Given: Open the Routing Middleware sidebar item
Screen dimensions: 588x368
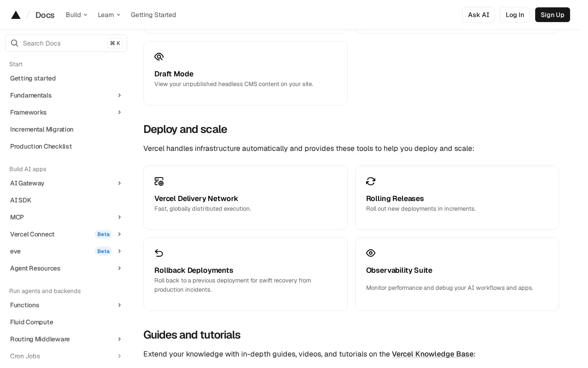Looking at the screenshot, I should [40, 339].
